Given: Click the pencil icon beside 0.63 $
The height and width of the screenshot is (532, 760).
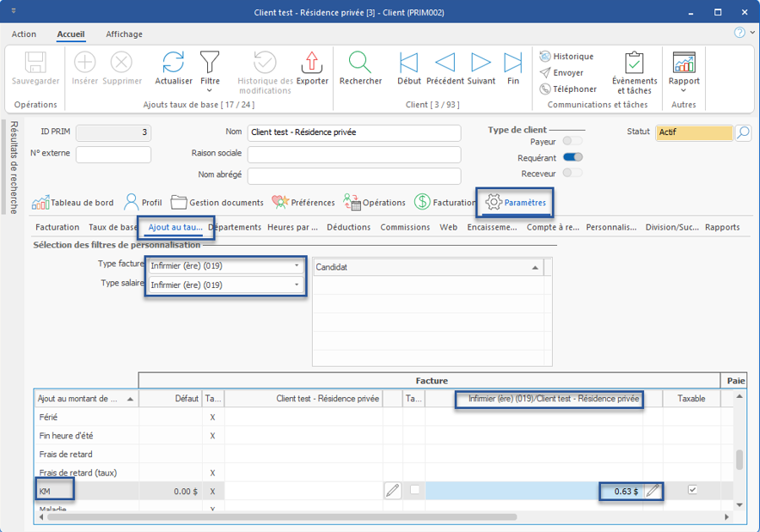Looking at the screenshot, I should click(653, 491).
